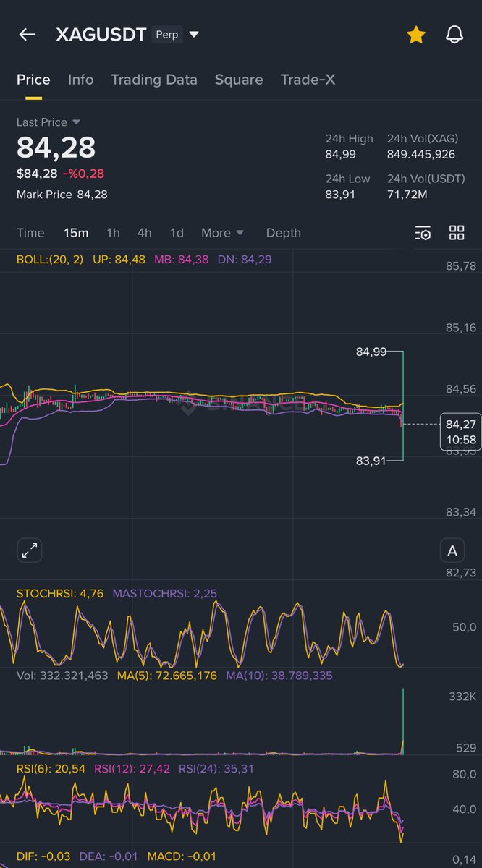This screenshot has width=482, height=868.
Task: Click the Perp contract type badge
Action: pos(167,34)
